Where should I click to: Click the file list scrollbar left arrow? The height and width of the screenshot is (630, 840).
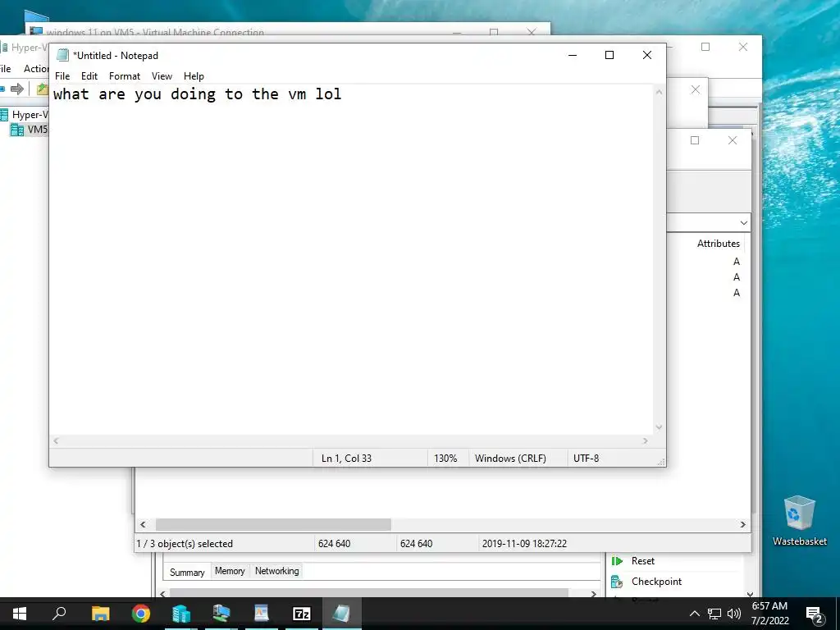(x=143, y=524)
